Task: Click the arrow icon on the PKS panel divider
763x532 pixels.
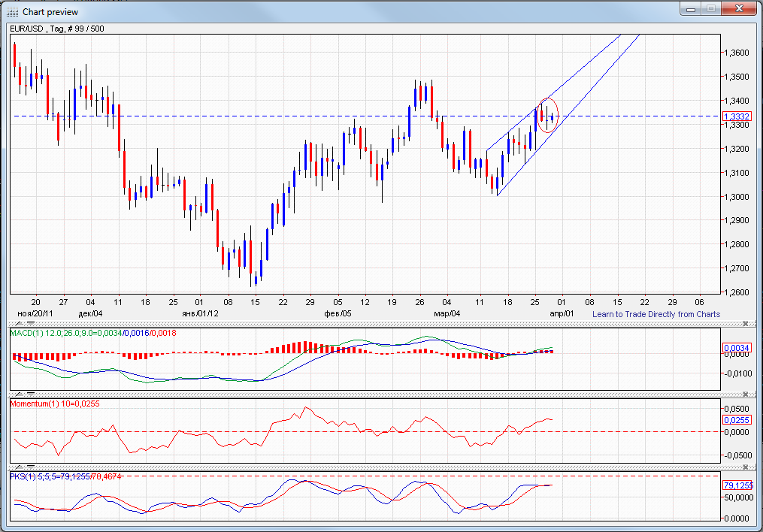Action: (x=19, y=467)
